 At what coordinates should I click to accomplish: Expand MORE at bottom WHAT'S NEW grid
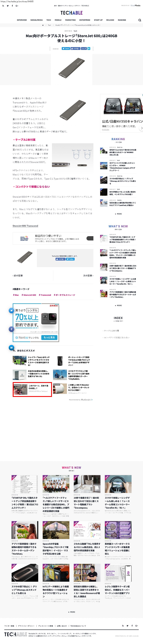(72, 612)
